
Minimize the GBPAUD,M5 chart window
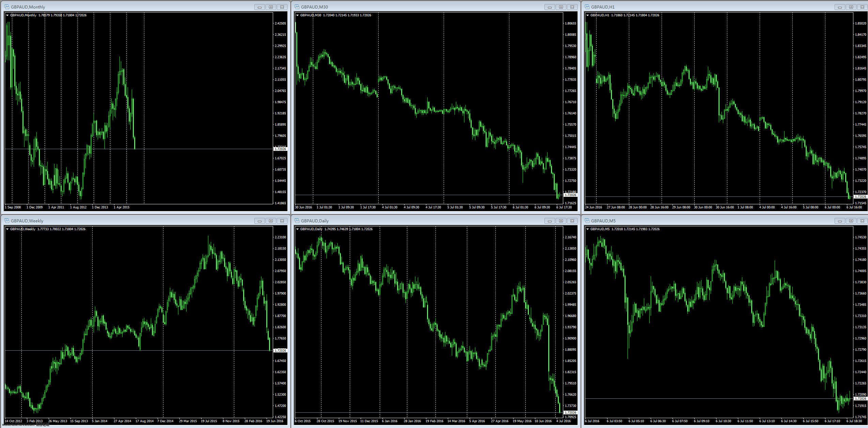click(840, 221)
